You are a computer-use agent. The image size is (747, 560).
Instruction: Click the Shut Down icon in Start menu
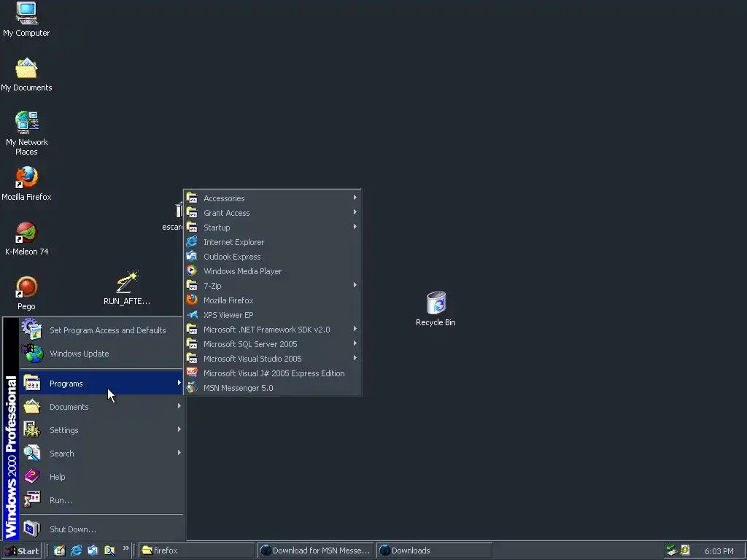32,529
